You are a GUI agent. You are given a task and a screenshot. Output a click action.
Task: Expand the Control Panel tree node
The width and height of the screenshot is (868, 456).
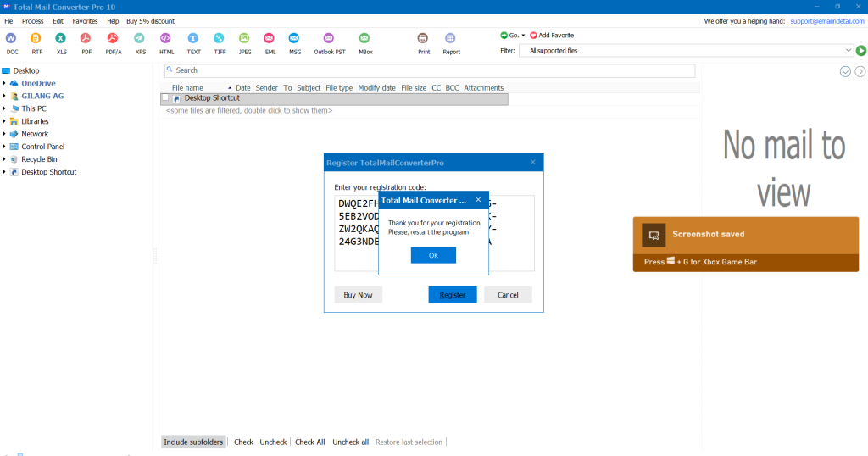[4, 147]
